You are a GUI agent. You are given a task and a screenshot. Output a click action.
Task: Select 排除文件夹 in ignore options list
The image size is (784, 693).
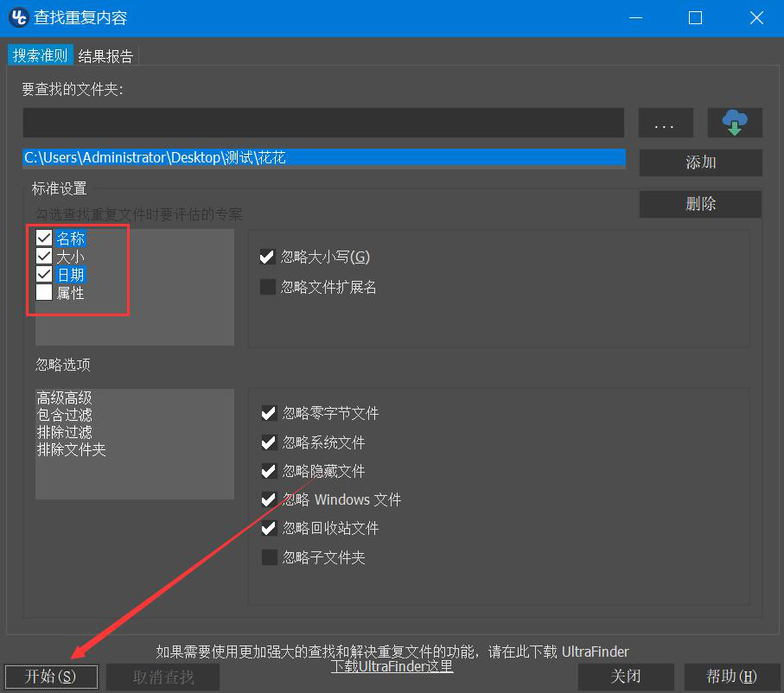coord(71,449)
